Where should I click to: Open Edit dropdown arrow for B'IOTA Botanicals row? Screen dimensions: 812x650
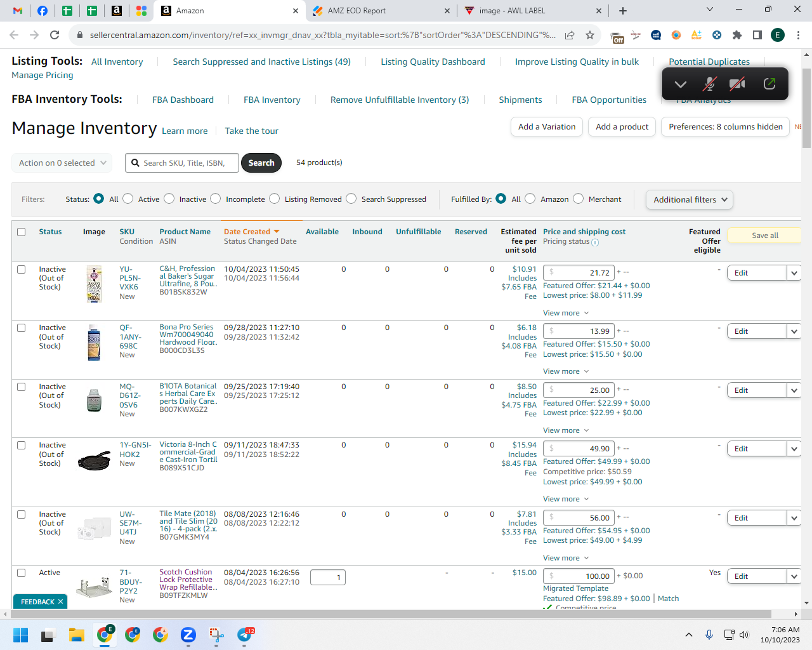click(x=794, y=390)
